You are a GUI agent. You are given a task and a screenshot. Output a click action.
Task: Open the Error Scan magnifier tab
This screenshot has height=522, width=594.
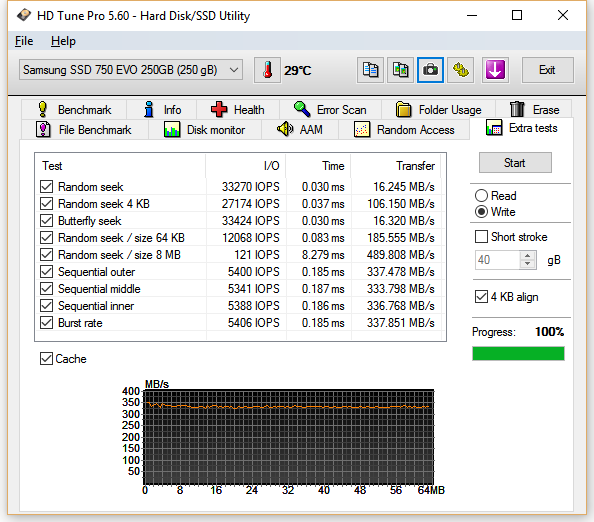tap(330, 110)
